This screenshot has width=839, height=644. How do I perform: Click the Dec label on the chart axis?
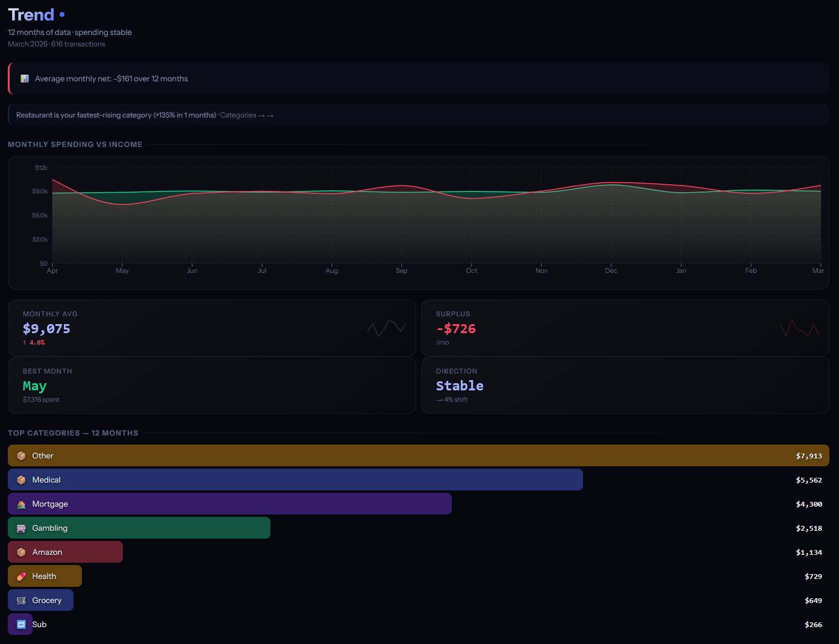(x=611, y=271)
